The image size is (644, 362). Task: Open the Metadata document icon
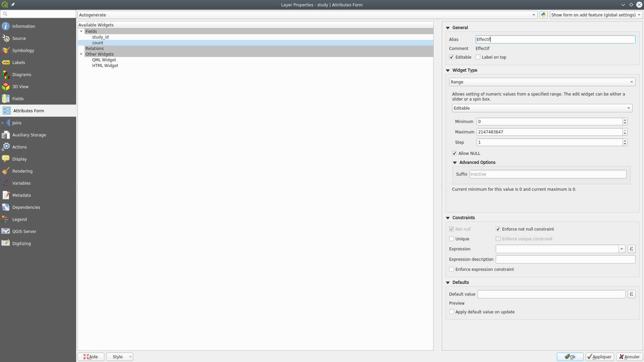(6, 195)
